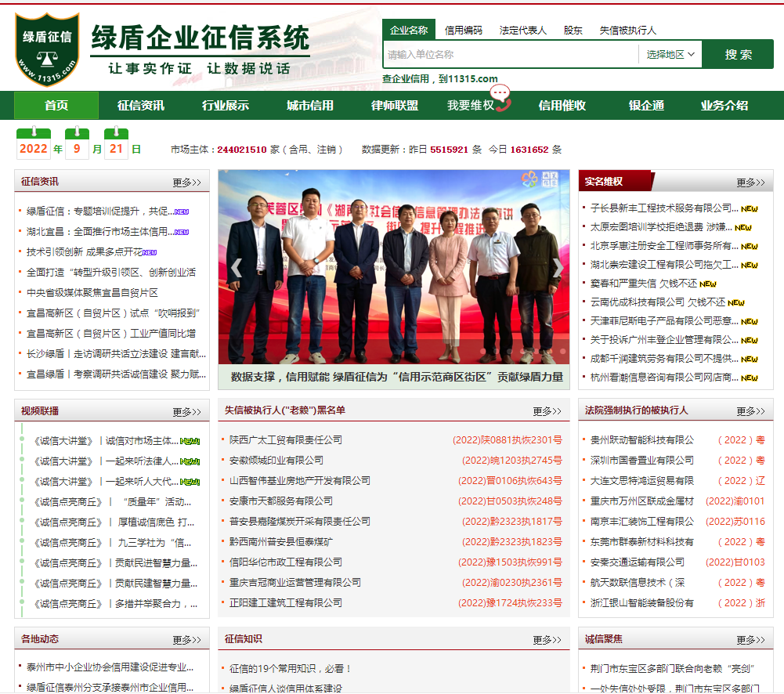
Task: Open the 我要维权 navigation item
Action: click(471, 106)
